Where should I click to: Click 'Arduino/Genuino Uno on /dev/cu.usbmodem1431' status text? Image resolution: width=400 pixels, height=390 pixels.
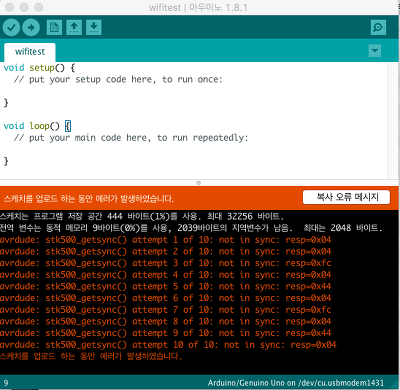click(296, 383)
